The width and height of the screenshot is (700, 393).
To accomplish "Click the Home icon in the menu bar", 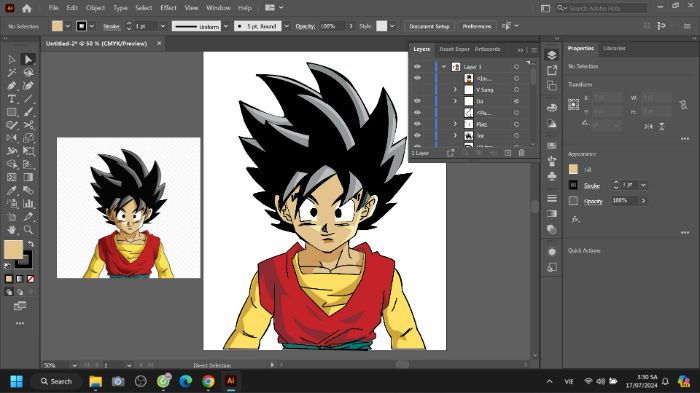I will [x=27, y=8].
